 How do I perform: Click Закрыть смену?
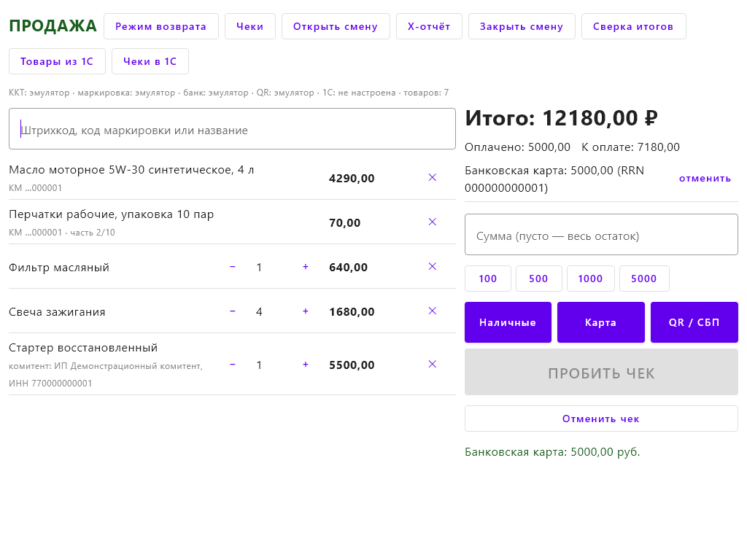pos(522,26)
